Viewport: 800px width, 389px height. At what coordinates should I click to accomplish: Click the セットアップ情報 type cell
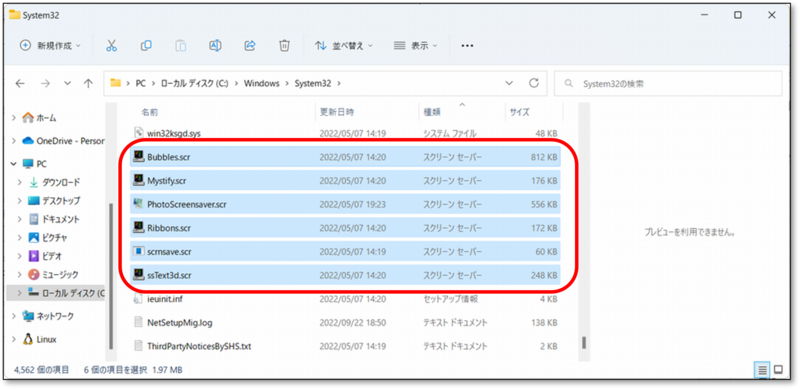point(451,299)
